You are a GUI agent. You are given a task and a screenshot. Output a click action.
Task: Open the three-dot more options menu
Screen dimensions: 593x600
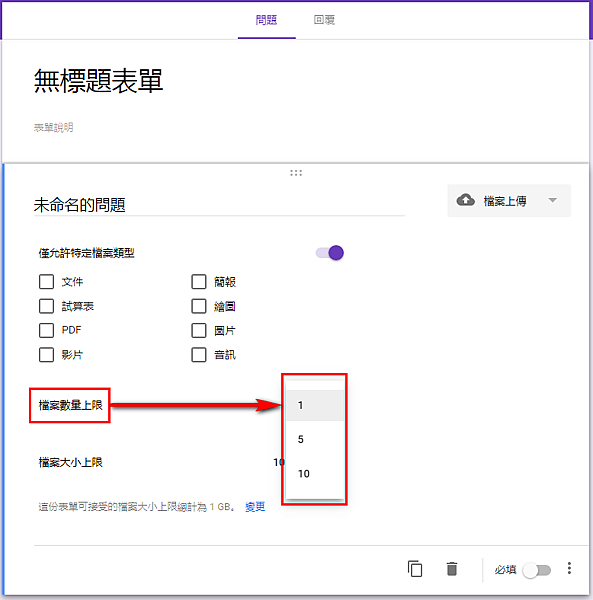[569, 568]
